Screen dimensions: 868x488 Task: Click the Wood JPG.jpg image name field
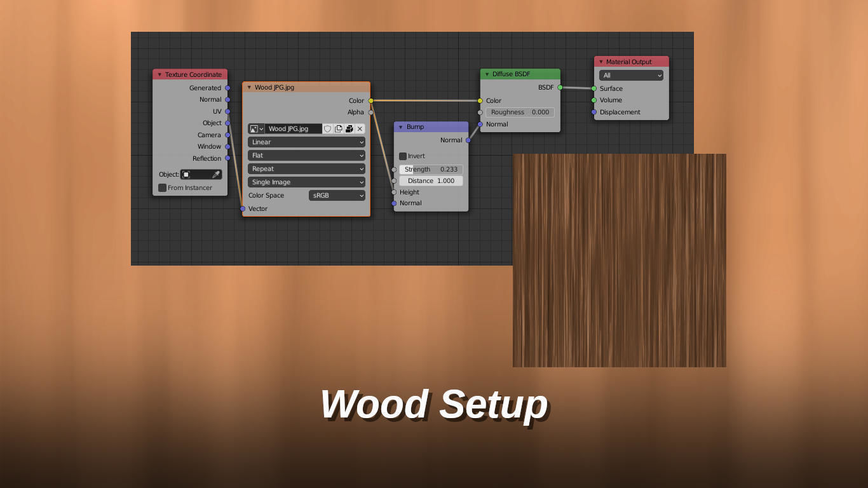click(293, 129)
